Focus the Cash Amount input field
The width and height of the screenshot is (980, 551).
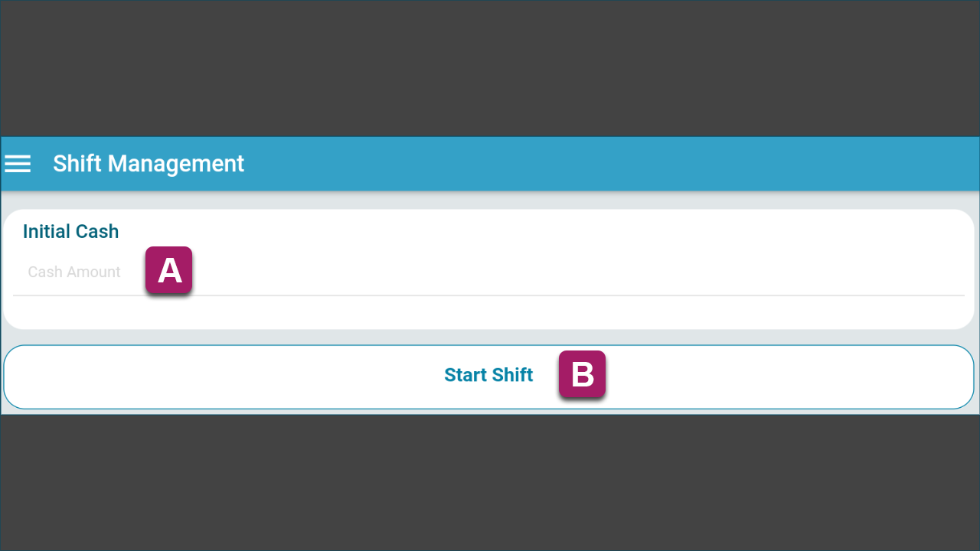(x=488, y=272)
